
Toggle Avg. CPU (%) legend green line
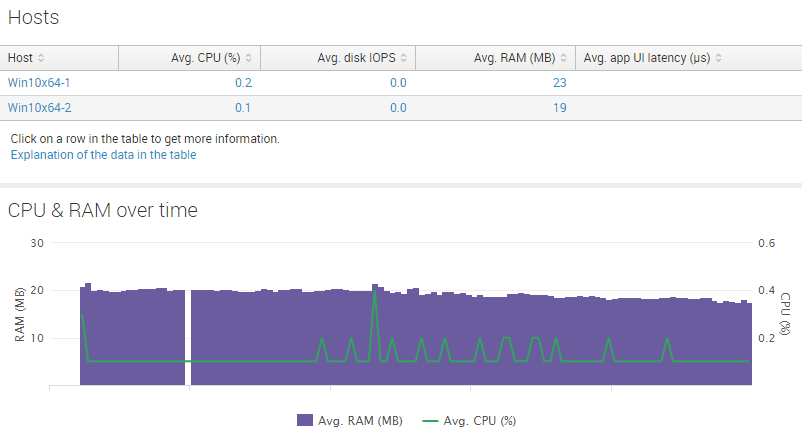430,421
